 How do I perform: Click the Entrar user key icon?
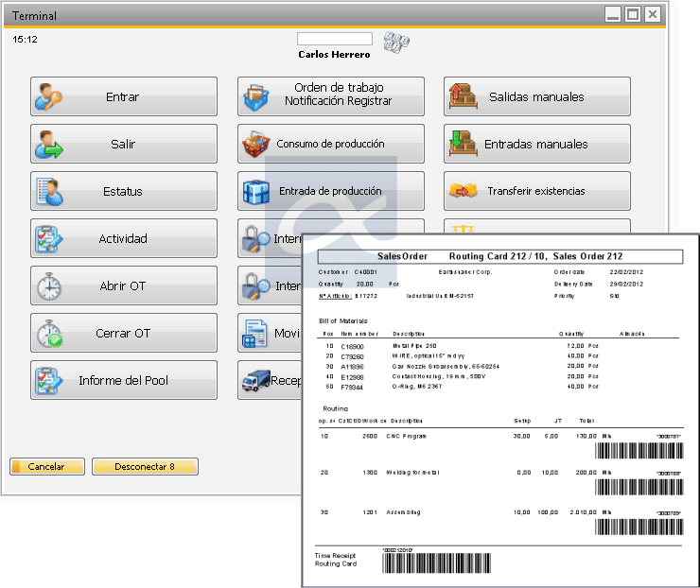tap(48, 96)
